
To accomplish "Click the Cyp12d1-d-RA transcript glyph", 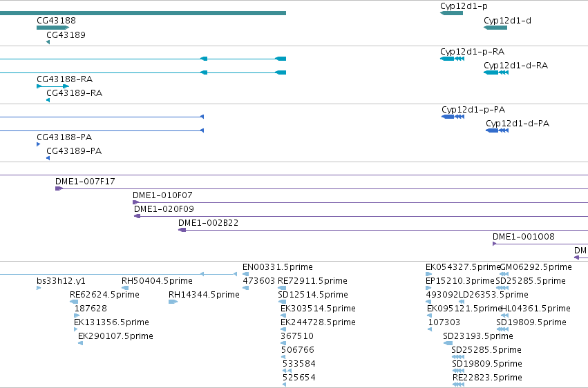I will [496, 72].
